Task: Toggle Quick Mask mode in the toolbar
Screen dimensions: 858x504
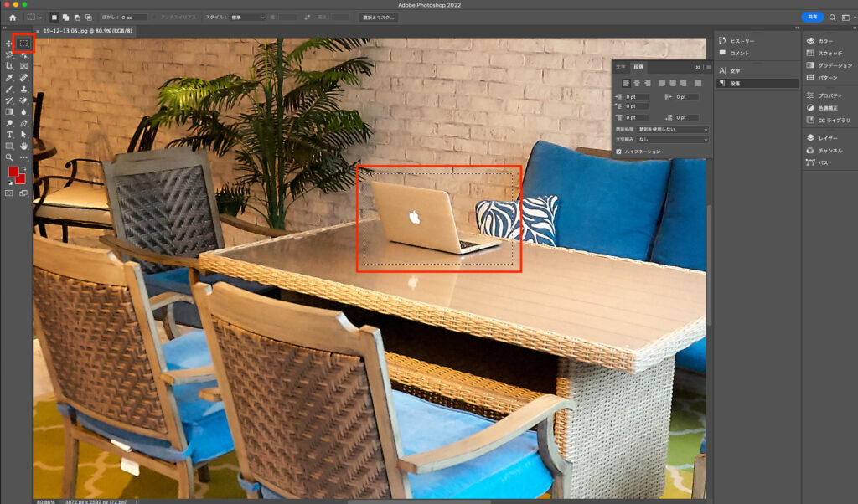Action: click(x=9, y=193)
